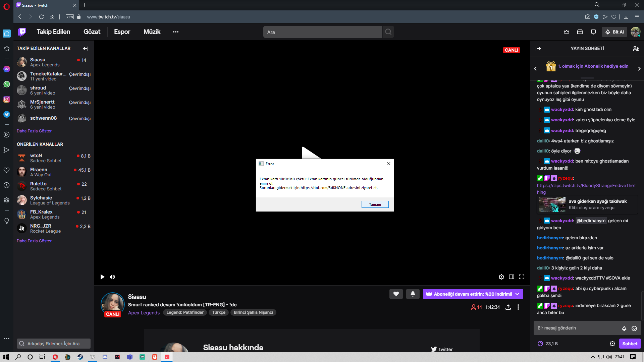Screen dimensions: 644x362
Task: Open Bits icon in chat input
Action: [624, 328]
